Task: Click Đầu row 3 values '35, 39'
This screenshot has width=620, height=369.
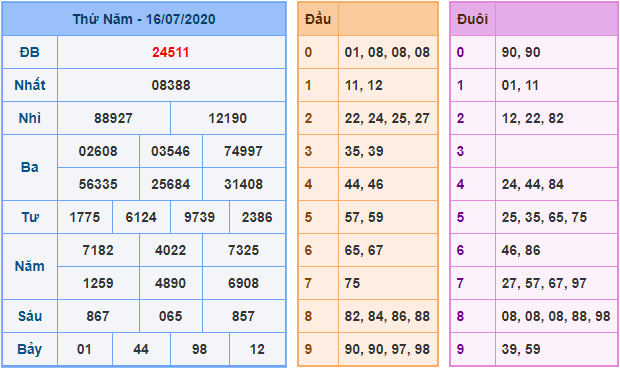Action: (364, 151)
